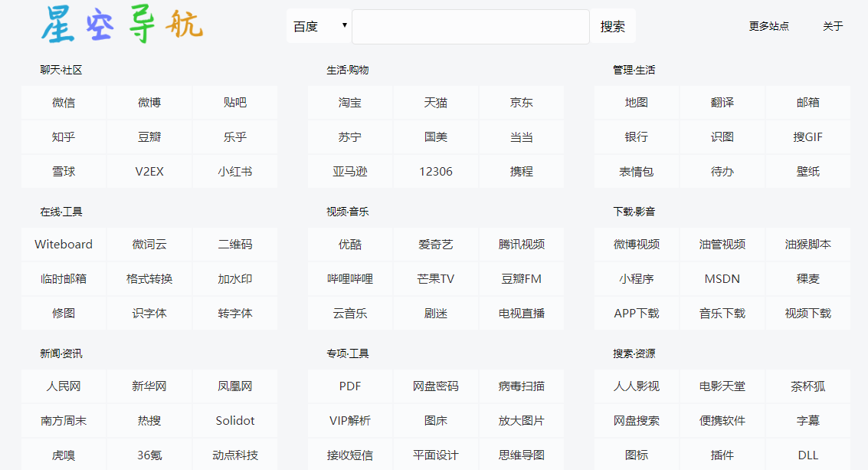Image resolution: width=868 pixels, height=470 pixels.
Task: Open 加水印 tool
Action: [x=235, y=279]
